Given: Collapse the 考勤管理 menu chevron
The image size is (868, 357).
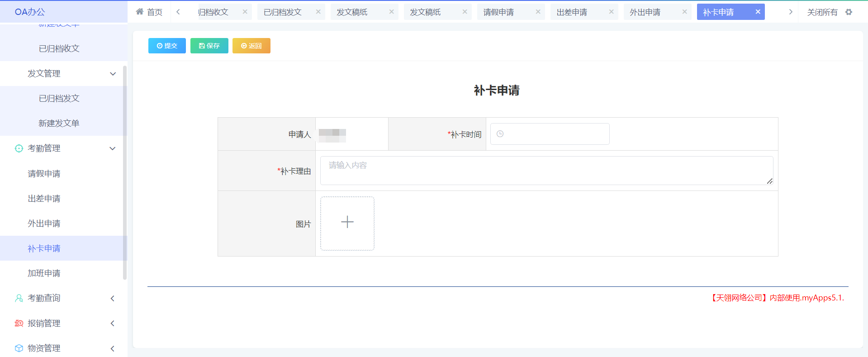Looking at the screenshot, I should click(x=113, y=148).
